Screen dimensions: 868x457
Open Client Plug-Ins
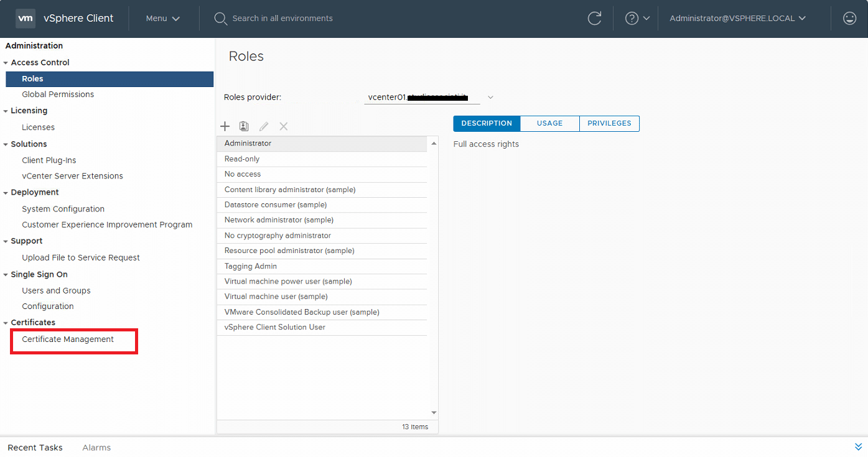49,160
